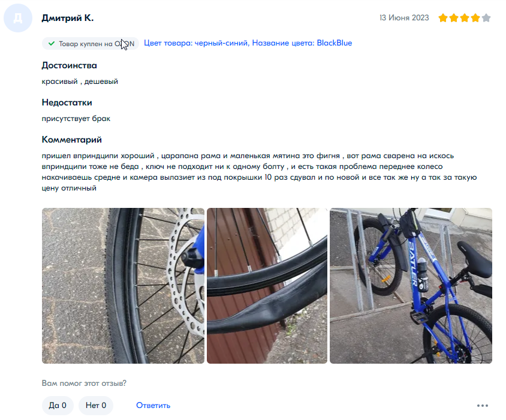
Task: Click the fifth gray rating star
Action: point(486,18)
